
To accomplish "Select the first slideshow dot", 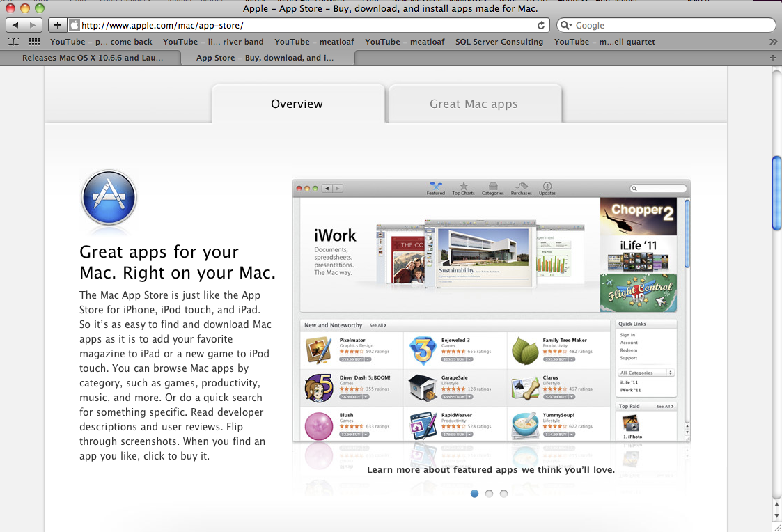I will point(474,494).
